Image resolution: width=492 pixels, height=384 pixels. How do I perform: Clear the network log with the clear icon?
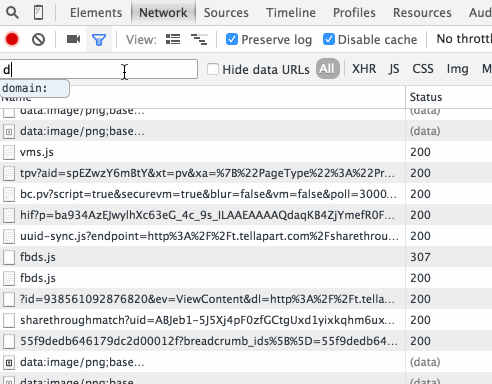[x=38, y=40]
